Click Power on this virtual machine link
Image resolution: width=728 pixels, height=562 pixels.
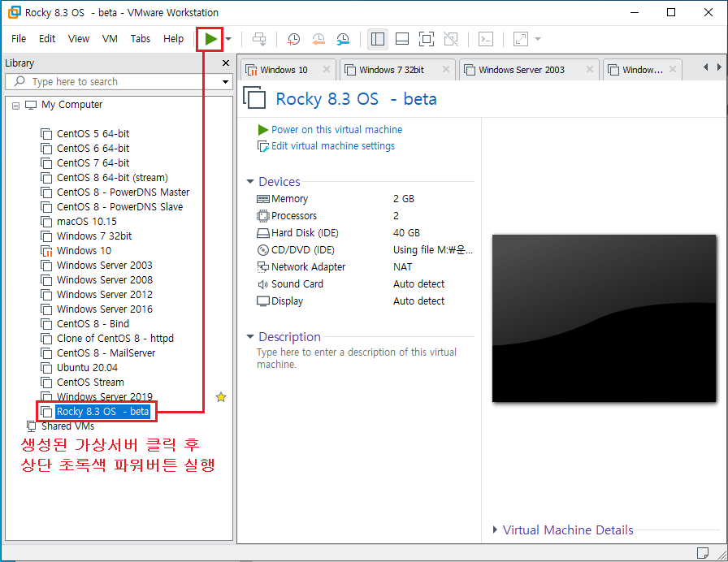coord(336,129)
